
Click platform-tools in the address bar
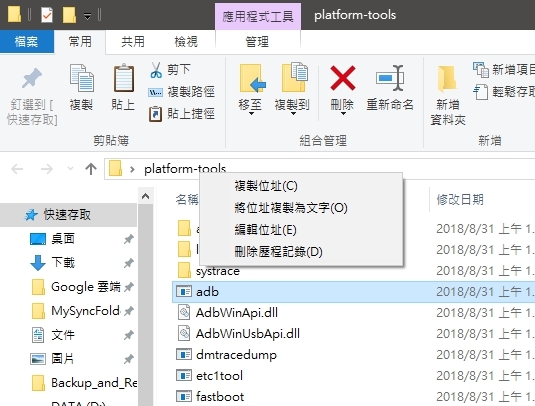point(185,169)
